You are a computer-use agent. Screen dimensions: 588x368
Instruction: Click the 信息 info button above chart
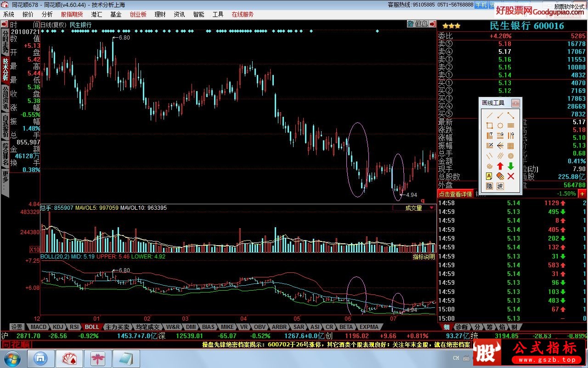[x=422, y=23]
